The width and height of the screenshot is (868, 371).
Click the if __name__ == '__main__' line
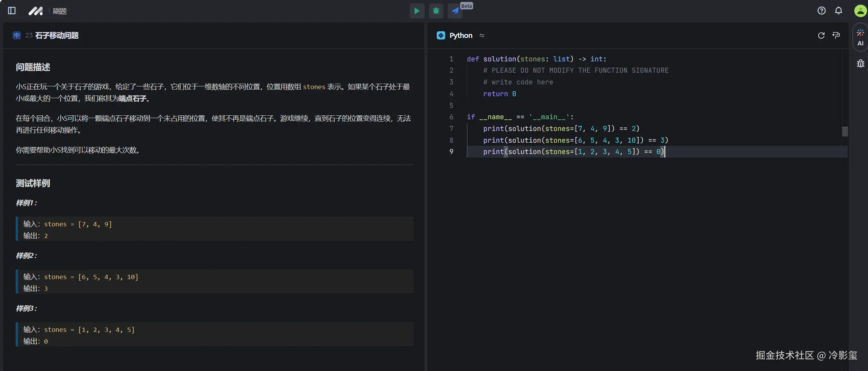pyautogui.click(x=520, y=117)
